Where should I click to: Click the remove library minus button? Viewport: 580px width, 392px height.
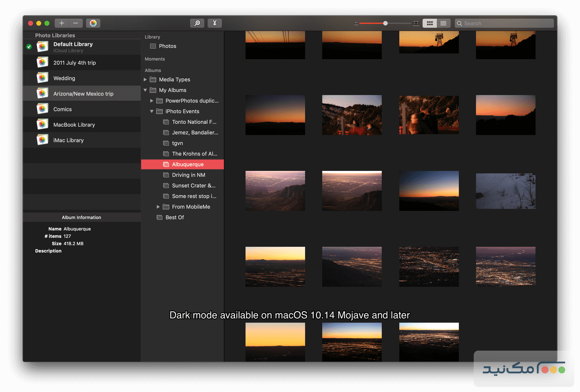76,23
